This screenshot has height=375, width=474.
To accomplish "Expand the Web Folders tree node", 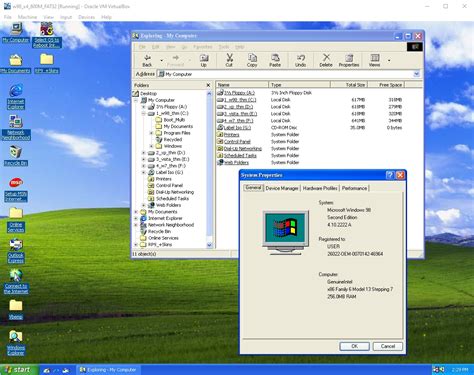I will pos(144,205).
